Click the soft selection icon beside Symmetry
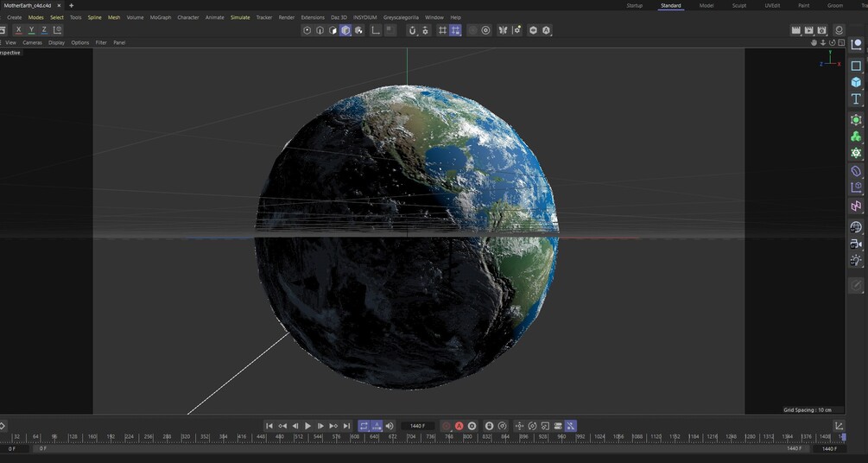 click(516, 30)
